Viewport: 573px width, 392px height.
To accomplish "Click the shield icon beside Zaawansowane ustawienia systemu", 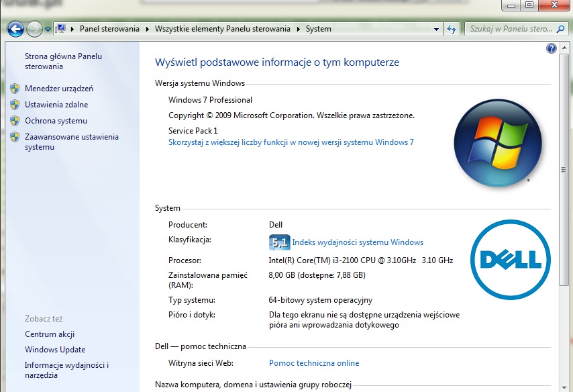I will [x=15, y=137].
